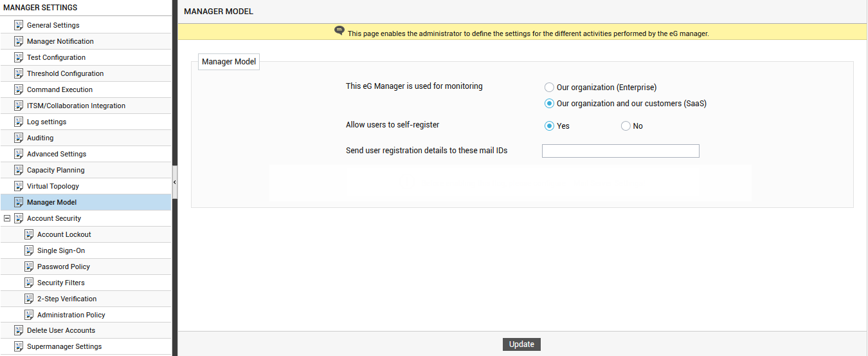Click the 'Manager Model' fieldset legend

pos(229,62)
